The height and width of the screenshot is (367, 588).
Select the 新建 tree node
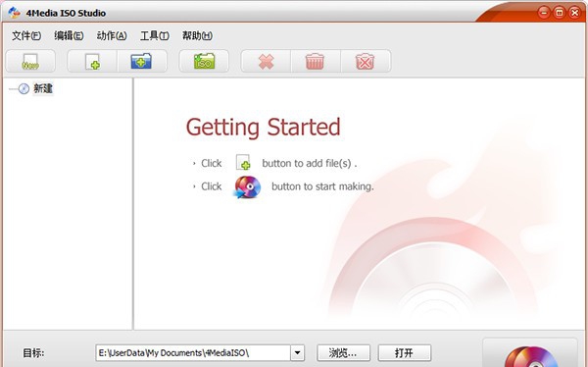pyautogui.click(x=43, y=88)
